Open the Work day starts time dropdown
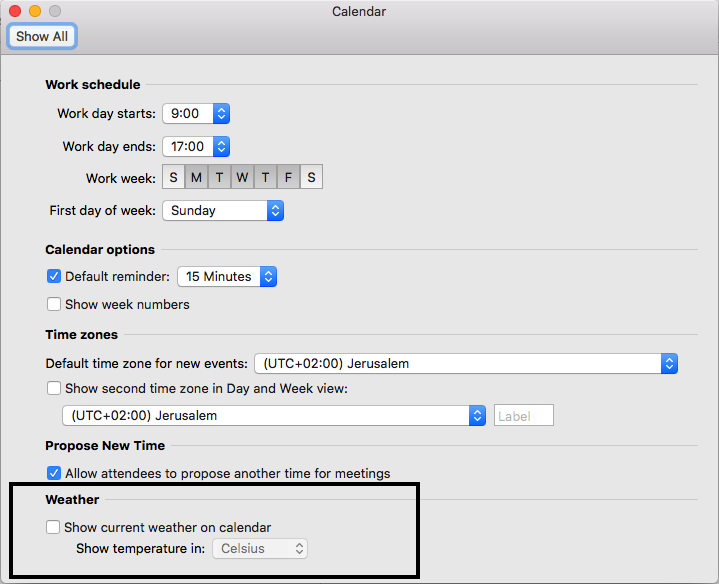Screen dimensions: 719x584 tap(196, 113)
